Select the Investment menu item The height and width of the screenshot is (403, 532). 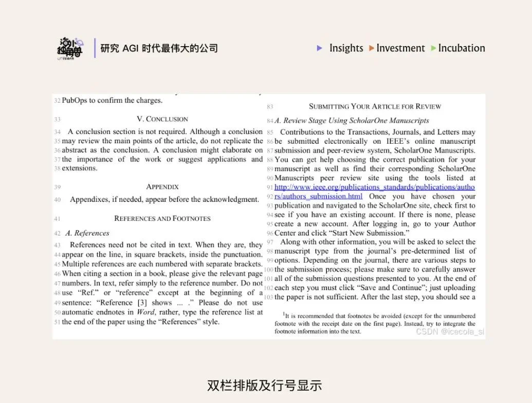pos(400,48)
